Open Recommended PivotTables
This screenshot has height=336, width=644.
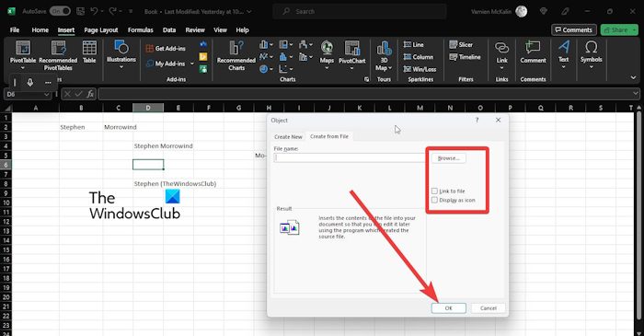tap(58, 55)
